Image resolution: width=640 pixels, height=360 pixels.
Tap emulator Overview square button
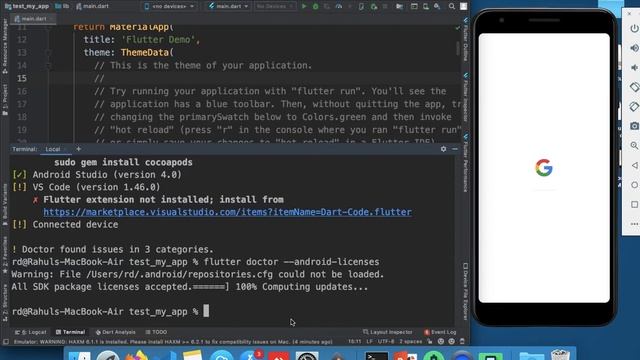(x=634, y=204)
